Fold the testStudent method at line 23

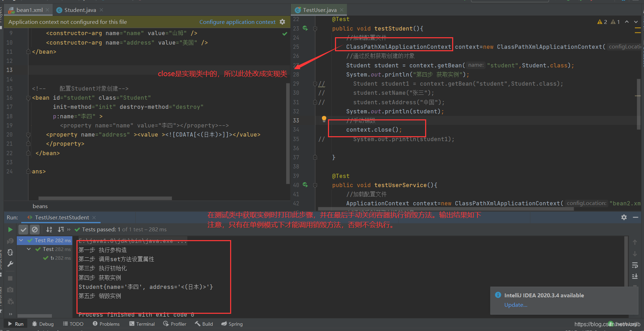point(315,28)
